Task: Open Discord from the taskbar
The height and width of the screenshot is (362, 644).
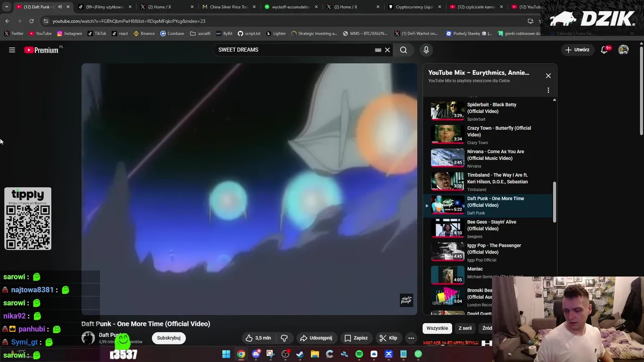Action: 256,354
